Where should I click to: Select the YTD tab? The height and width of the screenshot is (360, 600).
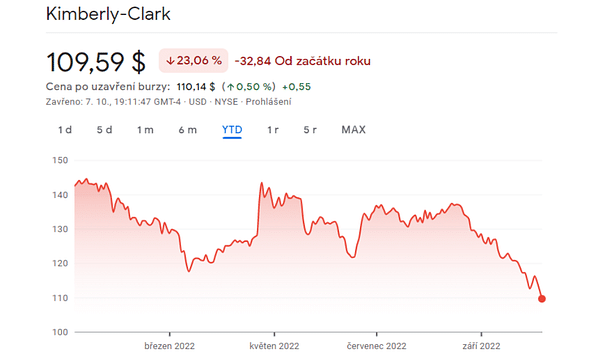(232, 130)
